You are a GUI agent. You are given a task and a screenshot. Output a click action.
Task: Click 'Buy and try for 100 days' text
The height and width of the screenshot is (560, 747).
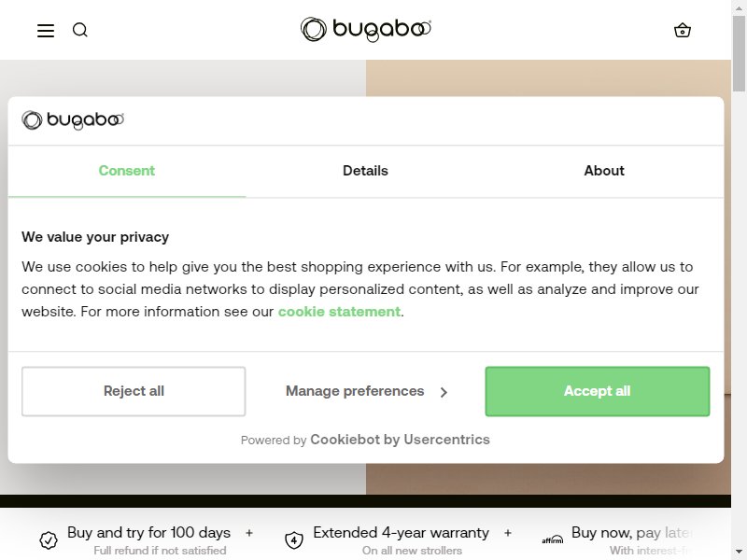[148, 533]
